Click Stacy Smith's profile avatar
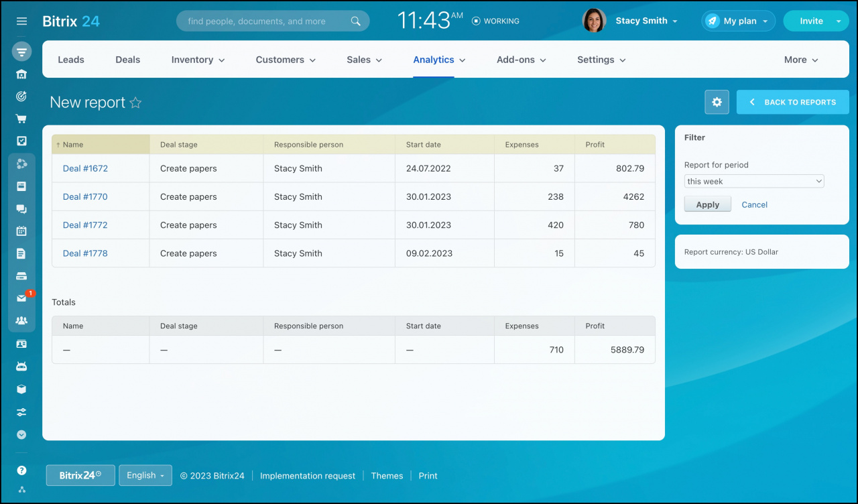 pyautogui.click(x=594, y=21)
